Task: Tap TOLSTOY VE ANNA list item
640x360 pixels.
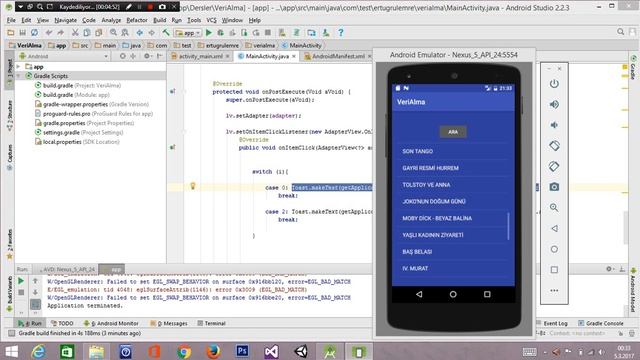Action: [x=453, y=185]
